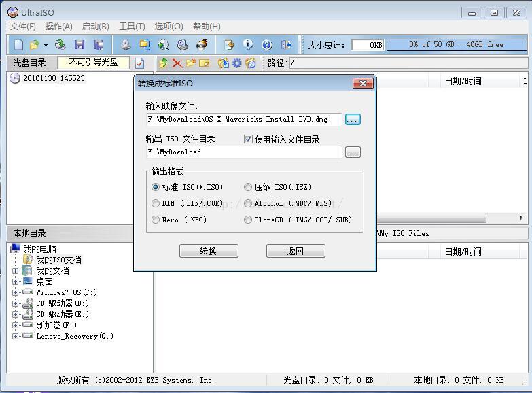Click the Extract files icon in disc toolbar
Image resolution: width=532 pixels, height=393 pixels.
[x=224, y=63]
